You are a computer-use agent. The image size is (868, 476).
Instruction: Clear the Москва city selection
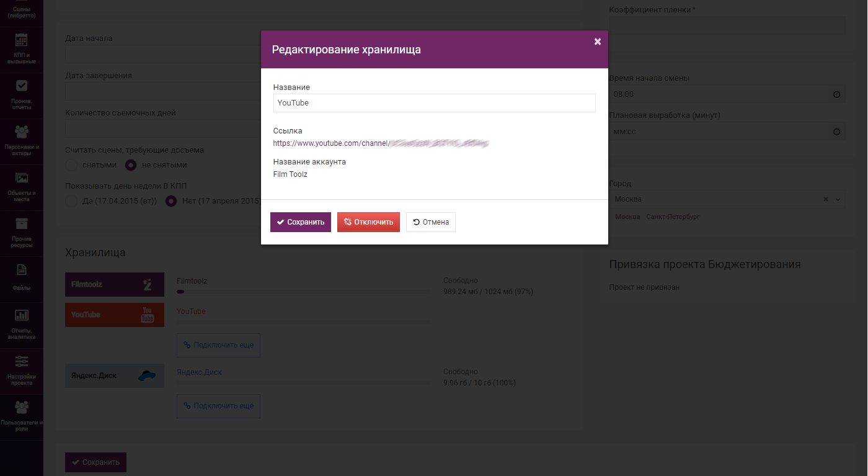826,199
